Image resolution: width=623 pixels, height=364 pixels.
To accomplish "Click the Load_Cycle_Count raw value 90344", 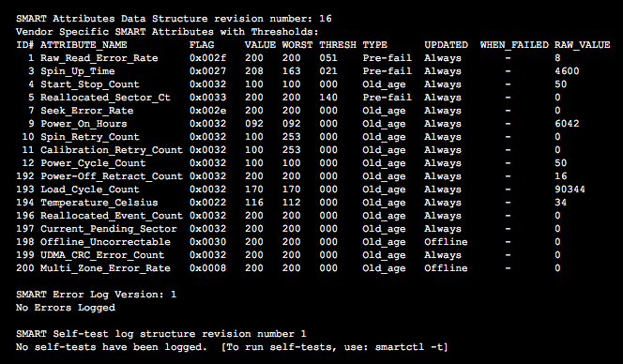I will (x=570, y=190).
